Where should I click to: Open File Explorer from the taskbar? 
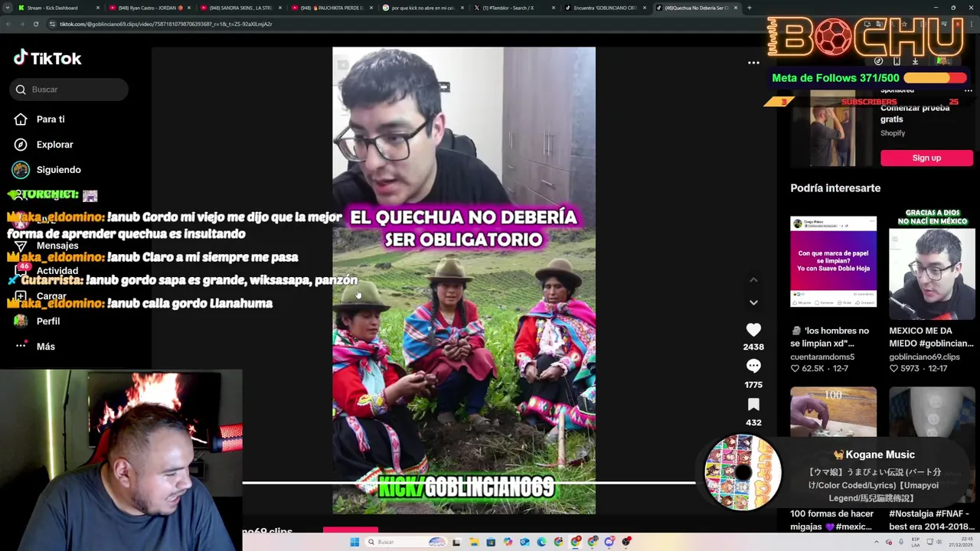click(474, 542)
